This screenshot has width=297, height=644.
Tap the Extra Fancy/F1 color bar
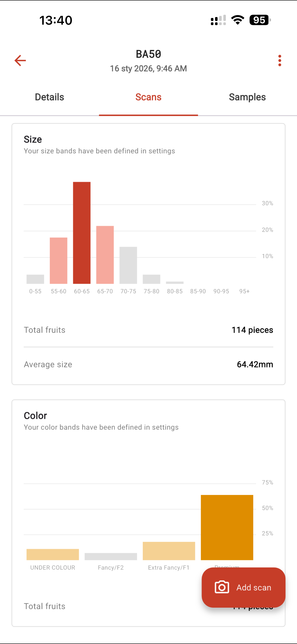tap(169, 550)
